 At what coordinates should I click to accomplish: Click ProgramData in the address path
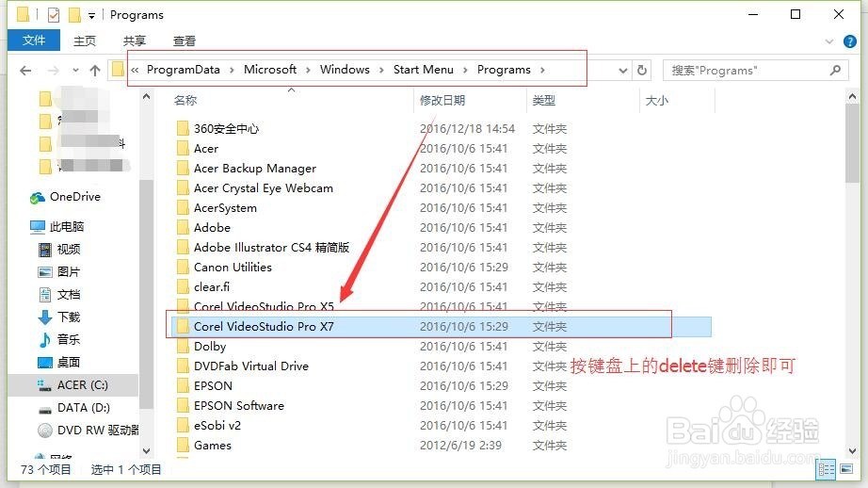click(x=184, y=70)
